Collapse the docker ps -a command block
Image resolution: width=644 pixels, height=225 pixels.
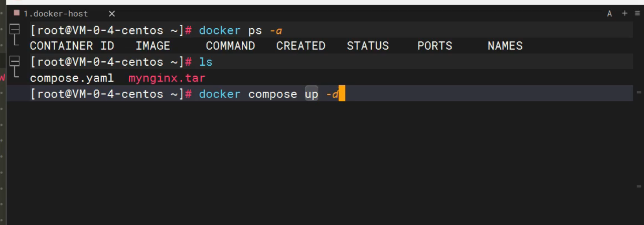(15, 30)
